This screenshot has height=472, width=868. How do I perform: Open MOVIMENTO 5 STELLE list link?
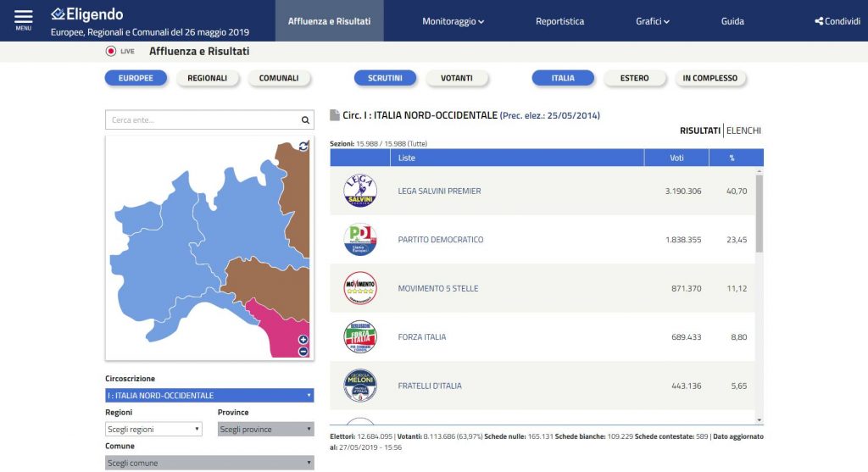tap(438, 288)
